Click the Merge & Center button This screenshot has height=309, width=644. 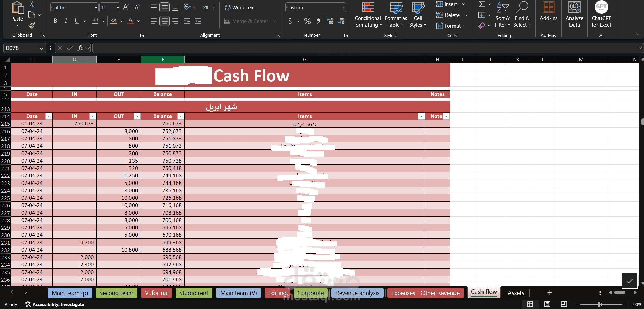tap(250, 21)
